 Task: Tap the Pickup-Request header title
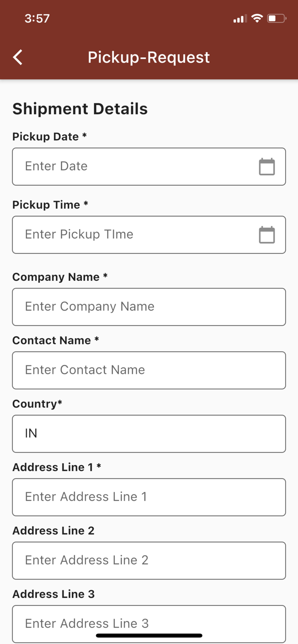coord(149,57)
